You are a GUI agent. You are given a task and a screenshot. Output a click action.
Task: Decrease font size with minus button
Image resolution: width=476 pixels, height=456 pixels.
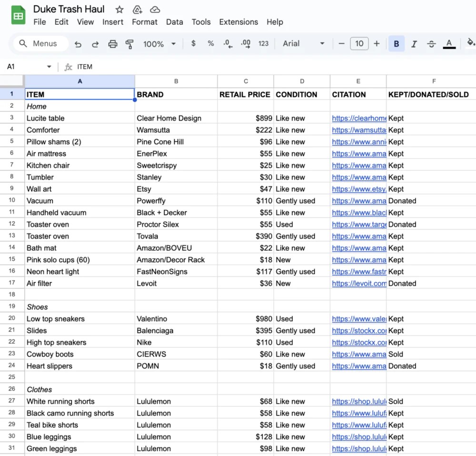(341, 44)
